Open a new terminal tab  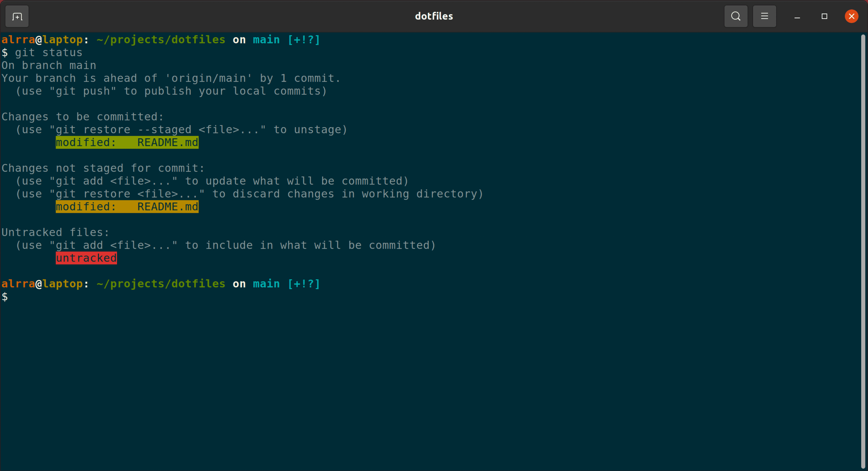(x=17, y=16)
